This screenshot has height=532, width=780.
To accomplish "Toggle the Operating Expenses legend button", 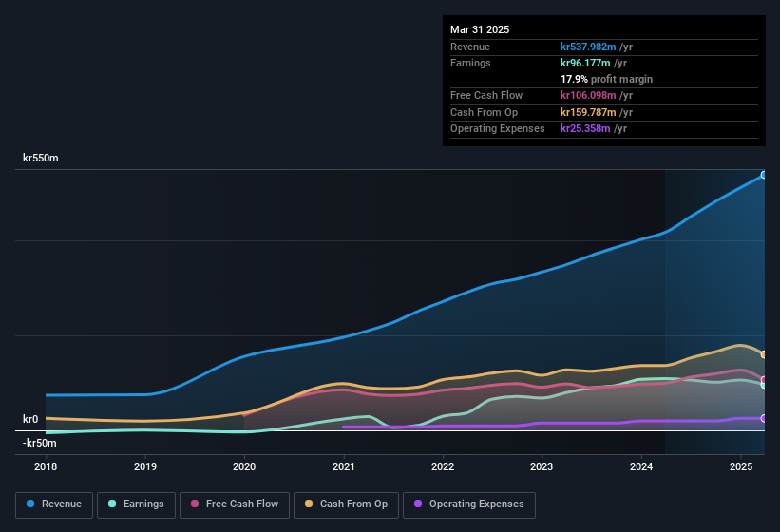I will [x=469, y=504].
